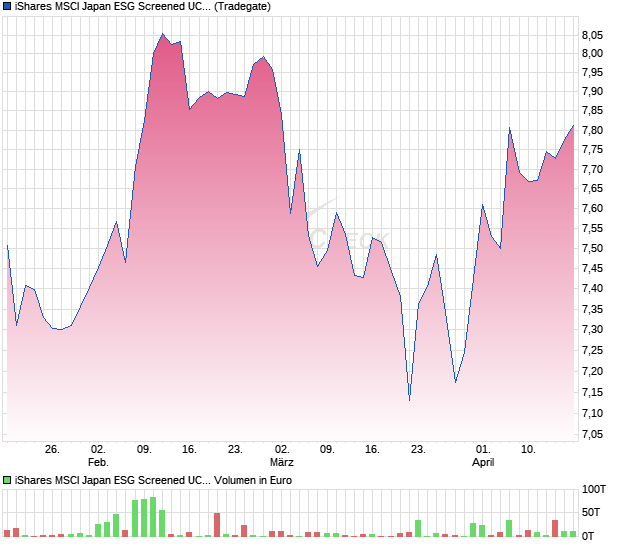Click the '09.' date label in February
Viewport: 620px width, 546px height.
pos(144,450)
